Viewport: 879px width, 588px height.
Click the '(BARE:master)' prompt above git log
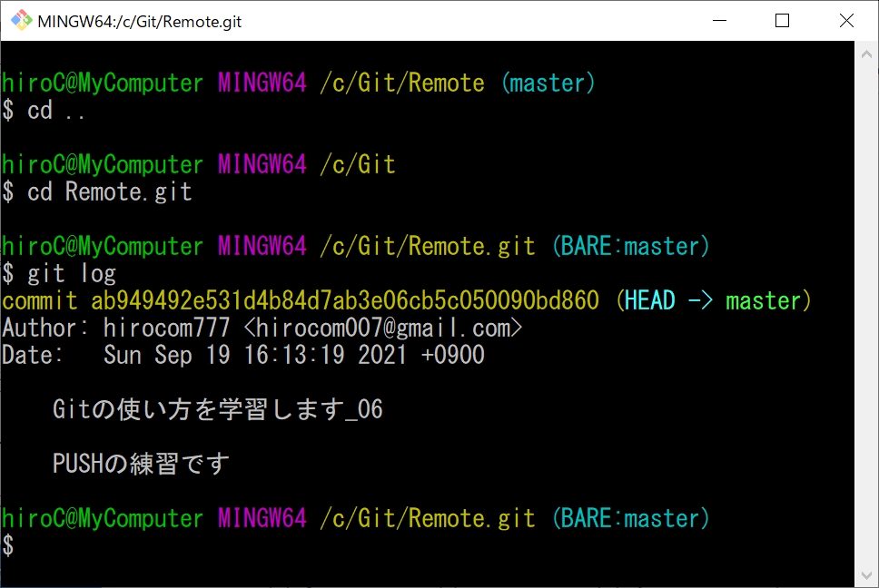coord(355,247)
